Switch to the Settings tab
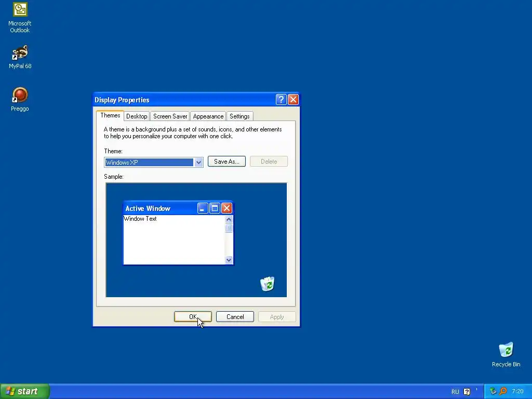The width and height of the screenshot is (532, 399). (240, 116)
